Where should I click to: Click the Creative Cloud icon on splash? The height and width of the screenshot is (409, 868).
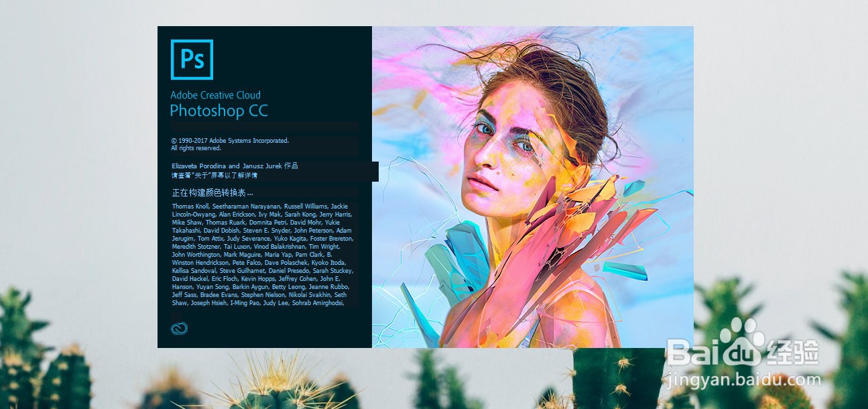pos(179,329)
